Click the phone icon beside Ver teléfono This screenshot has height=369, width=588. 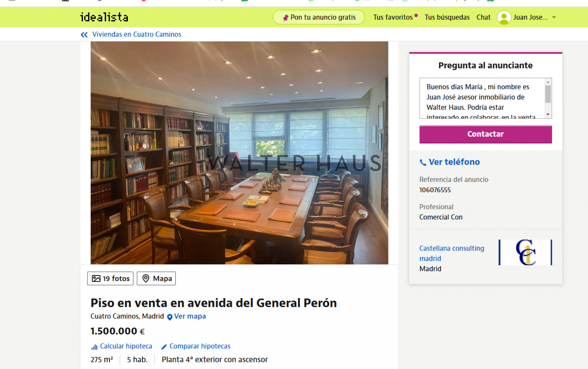423,162
